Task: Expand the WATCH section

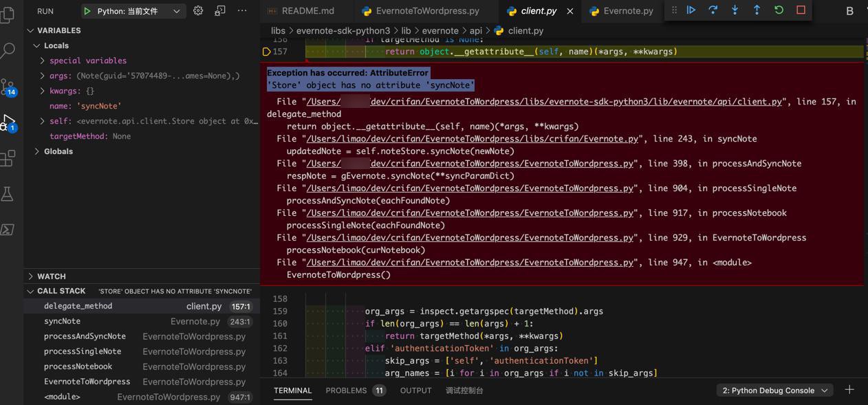Action: (31, 276)
